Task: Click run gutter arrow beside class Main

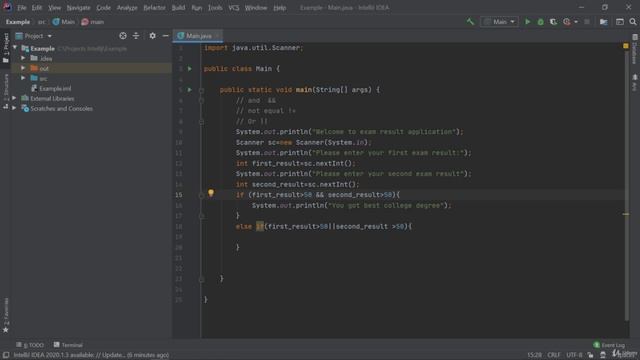Action: click(x=190, y=69)
